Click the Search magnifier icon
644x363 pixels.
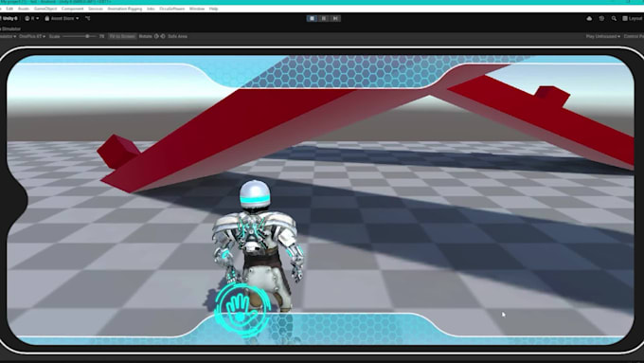point(614,19)
